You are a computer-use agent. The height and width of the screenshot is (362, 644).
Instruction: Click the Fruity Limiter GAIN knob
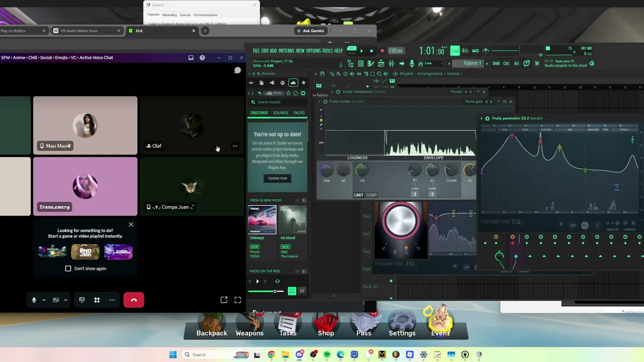[x=327, y=171]
